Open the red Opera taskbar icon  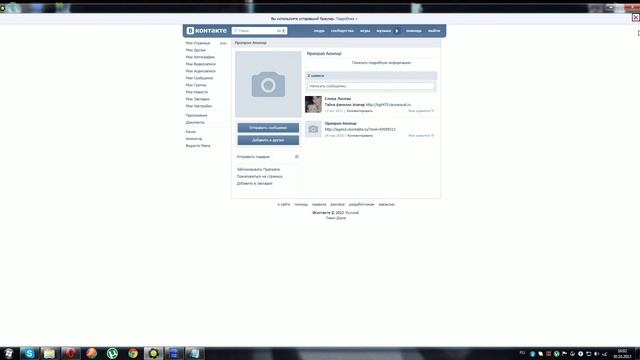[x=70, y=353]
